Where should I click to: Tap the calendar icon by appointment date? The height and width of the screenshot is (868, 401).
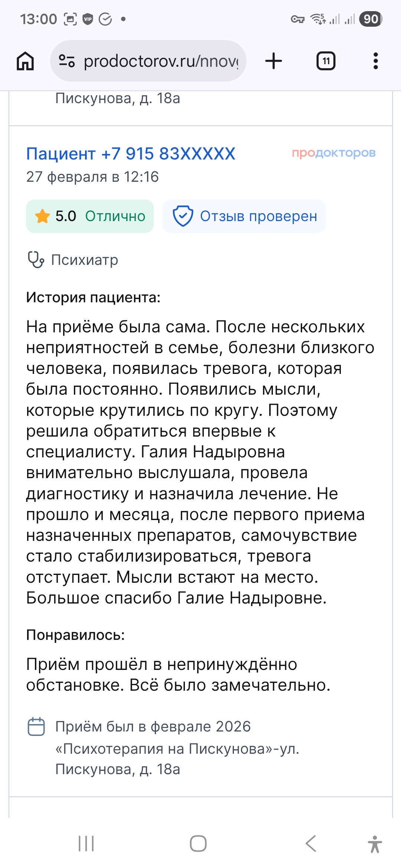[36, 727]
